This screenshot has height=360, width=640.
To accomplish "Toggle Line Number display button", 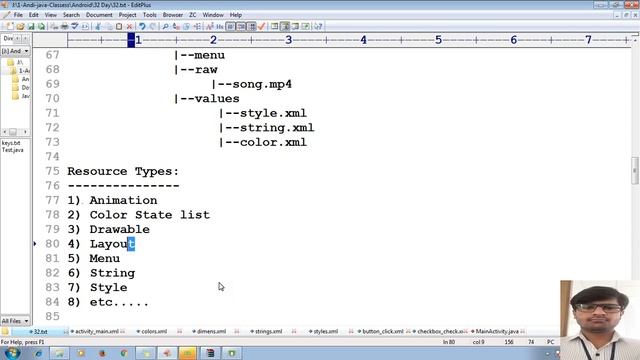I will point(251,27).
